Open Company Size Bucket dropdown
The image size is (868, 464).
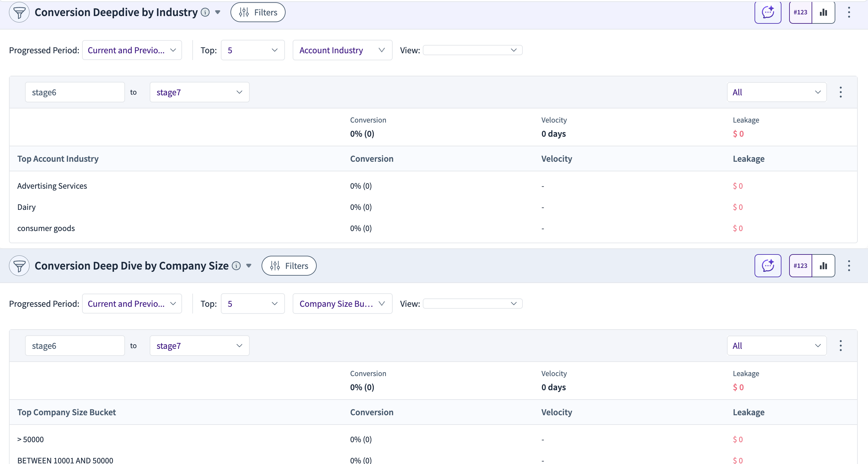pyautogui.click(x=342, y=304)
